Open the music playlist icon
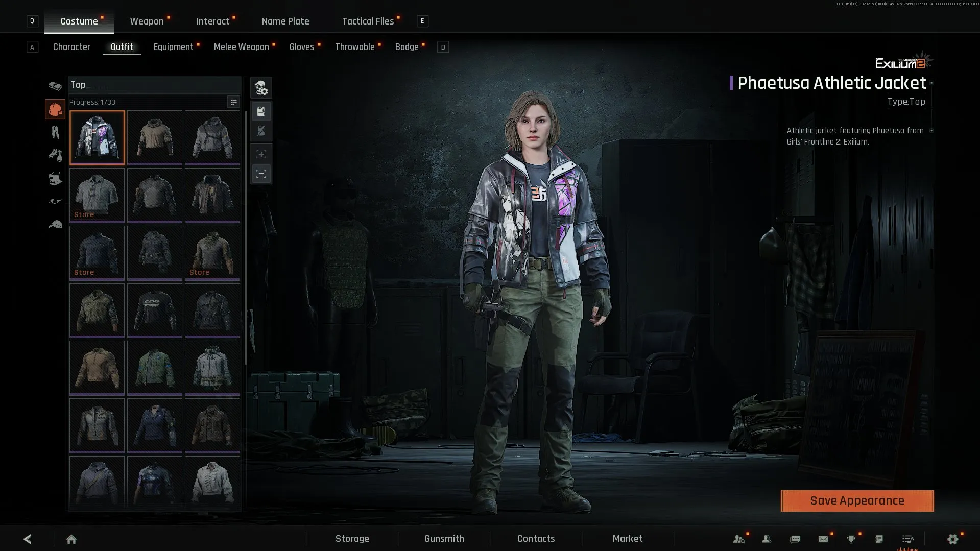The image size is (980, 551). (x=907, y=539)
